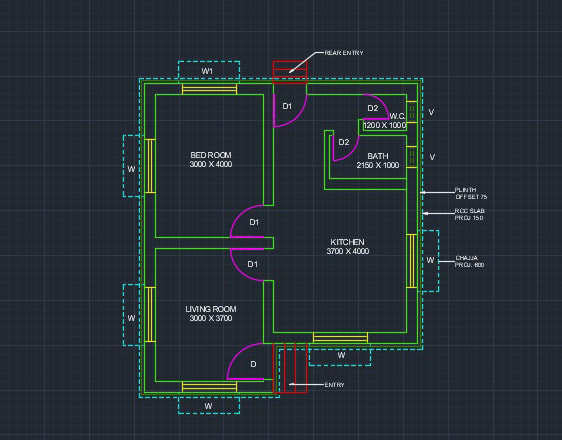The height and width of the screenshot is (440, 562).
Task: Click the front ENTRY label by red steps
Action: (x=334, y=385)
